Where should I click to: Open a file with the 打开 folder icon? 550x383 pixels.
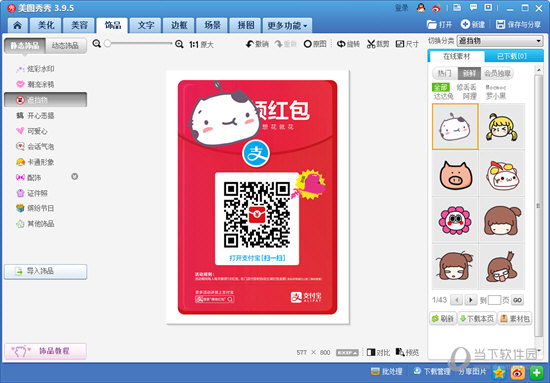click(x=439, y=25)
